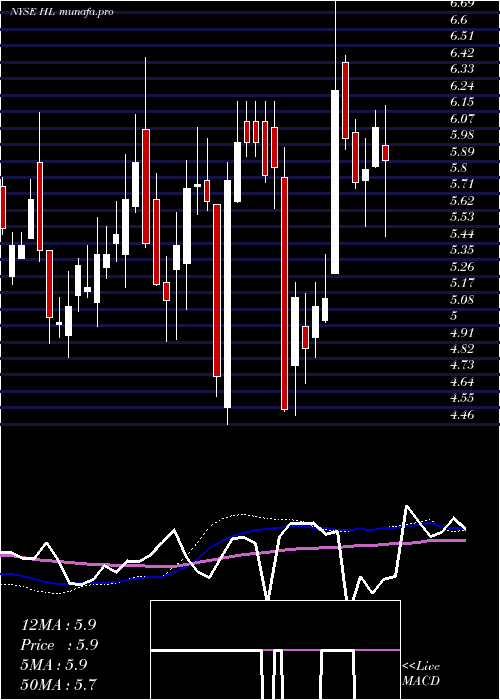Screen dimensions: 500x700
Task: Click the 5.71 price axis label
Action: click(x=462, y=184)
